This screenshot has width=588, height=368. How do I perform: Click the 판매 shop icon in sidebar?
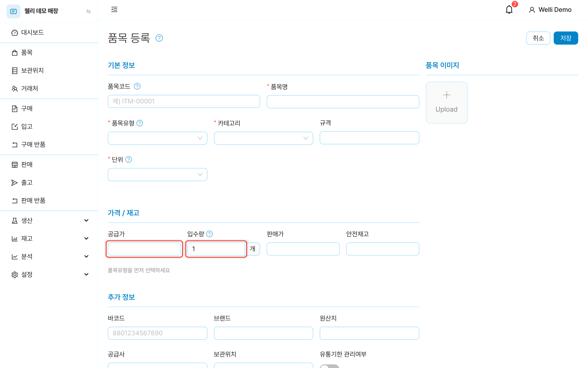[x=14, y=165]
